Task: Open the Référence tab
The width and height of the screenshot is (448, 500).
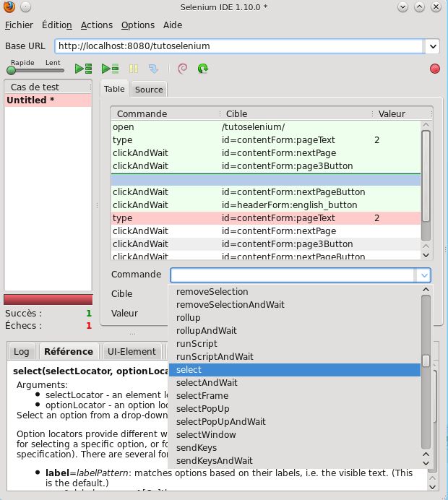Action: click(x=69, y=351)
